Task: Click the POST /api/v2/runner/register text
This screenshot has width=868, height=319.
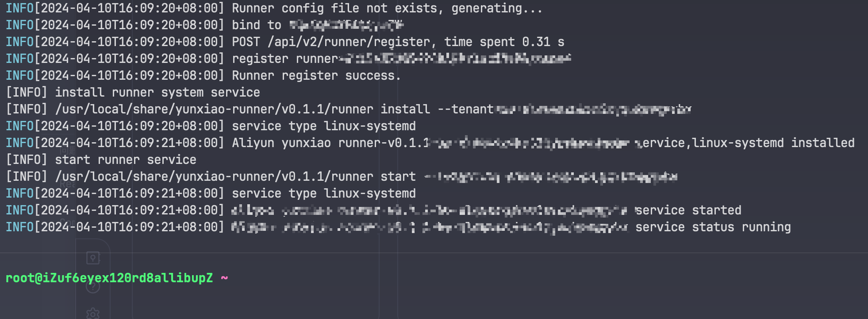Action: point(331,42)
